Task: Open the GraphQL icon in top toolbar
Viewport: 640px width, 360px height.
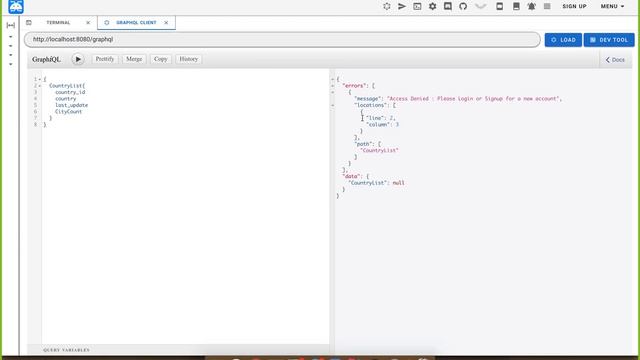Action: (x=387, y=6)
